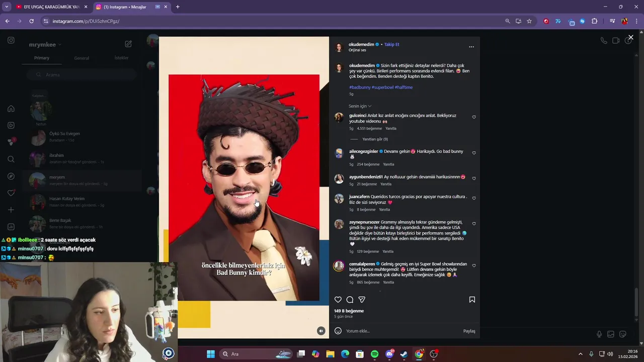
Task: Open #halftime hashtag link
Action: (404, 87)
